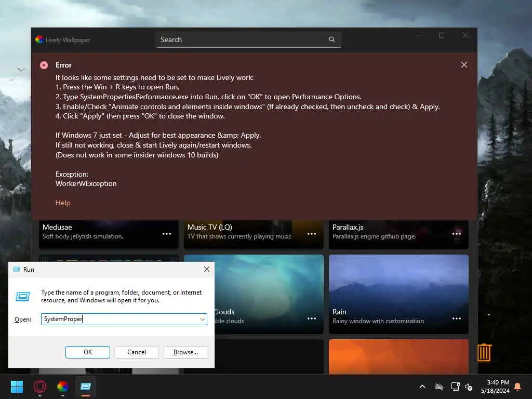Viewport: 532px width, 399px height.
Task: Select the Clouds wallpaper thumbnail
Action: pos(269,294)
